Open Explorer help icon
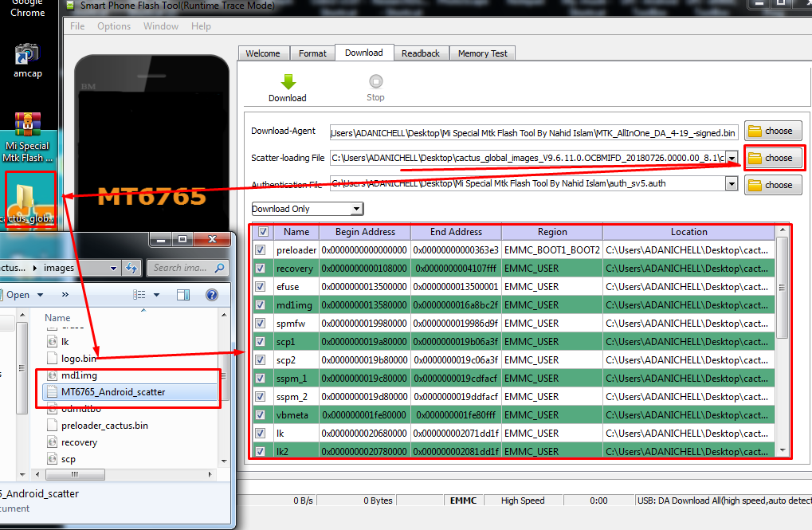The image size is (812, 530). point(212,295)
